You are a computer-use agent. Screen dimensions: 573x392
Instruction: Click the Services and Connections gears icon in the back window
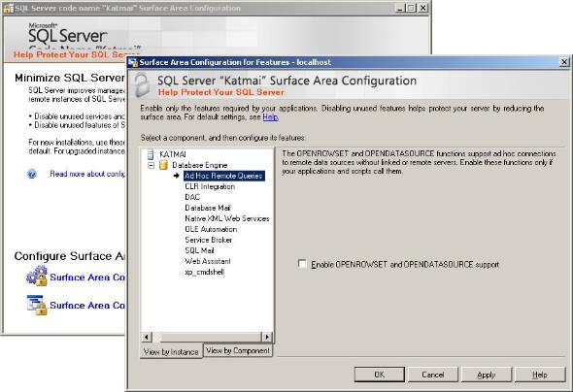click(x=37, y=276)
